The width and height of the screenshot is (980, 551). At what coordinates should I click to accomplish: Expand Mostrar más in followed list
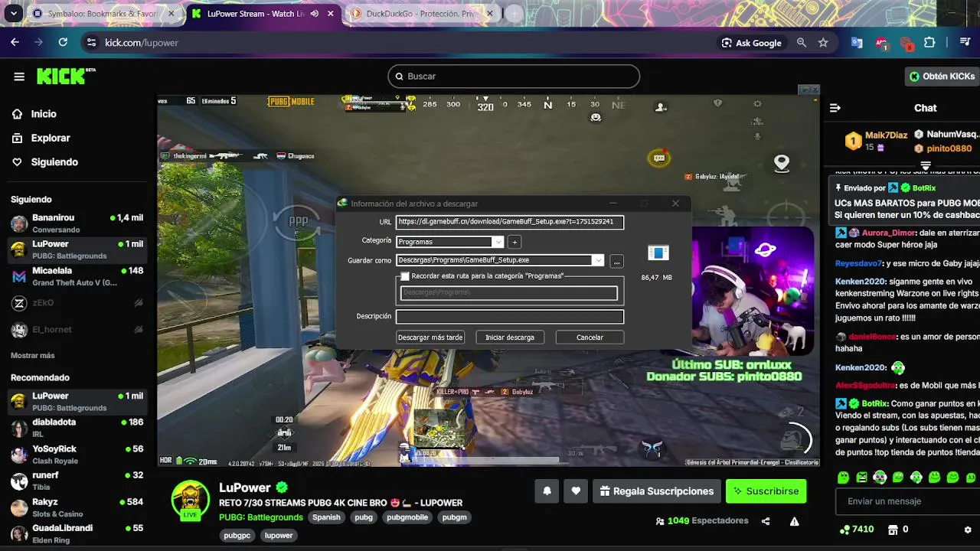tap(33, 356)
